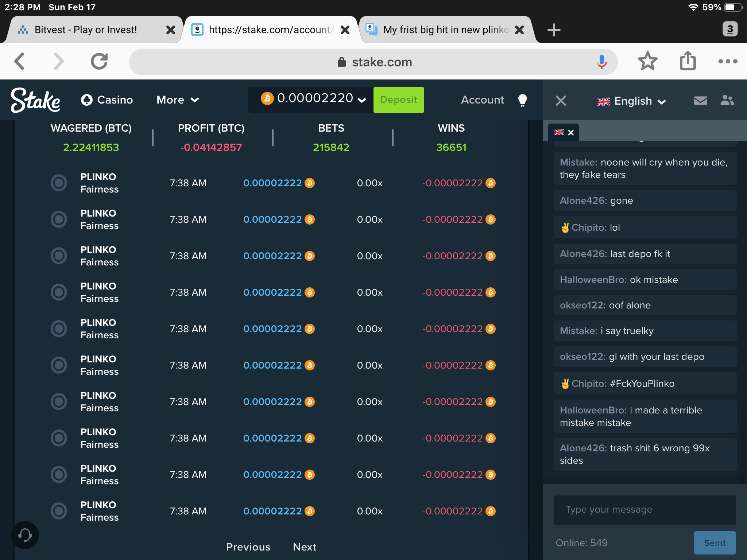
Task: Click the chat message input field
Action: (x=645, y=510)
